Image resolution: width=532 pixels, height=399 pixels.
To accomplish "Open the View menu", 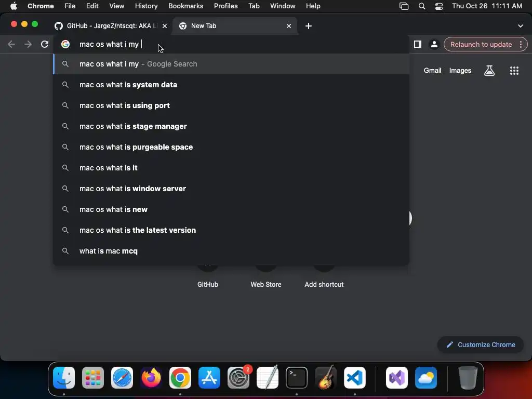I will 116,6.
